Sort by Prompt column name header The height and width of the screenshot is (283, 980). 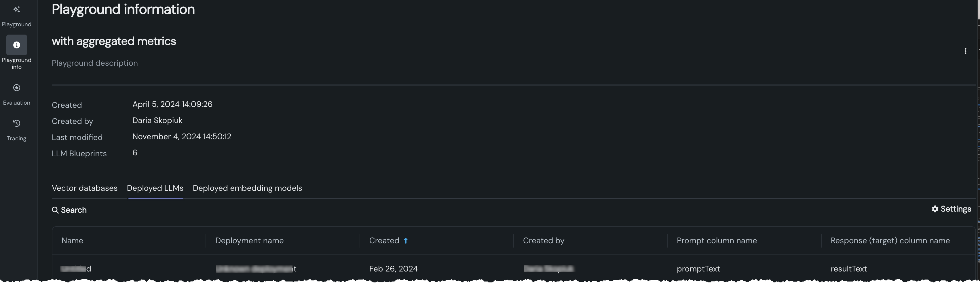[x=716, y=241]
